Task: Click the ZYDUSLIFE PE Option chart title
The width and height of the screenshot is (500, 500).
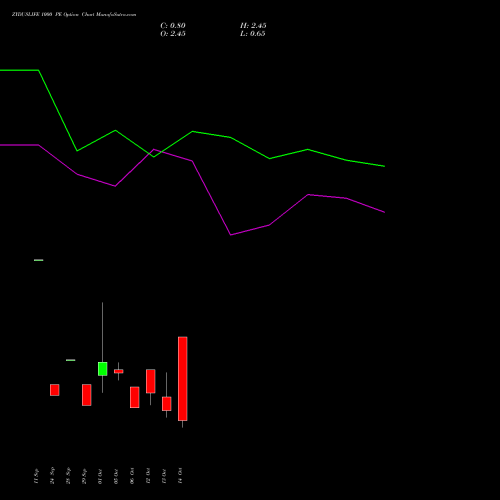Action: (74, 14)
